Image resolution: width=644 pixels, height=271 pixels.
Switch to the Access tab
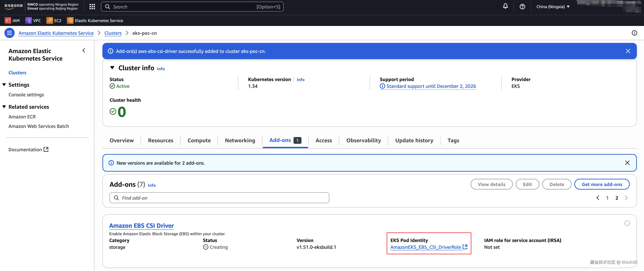pos(324,140)
